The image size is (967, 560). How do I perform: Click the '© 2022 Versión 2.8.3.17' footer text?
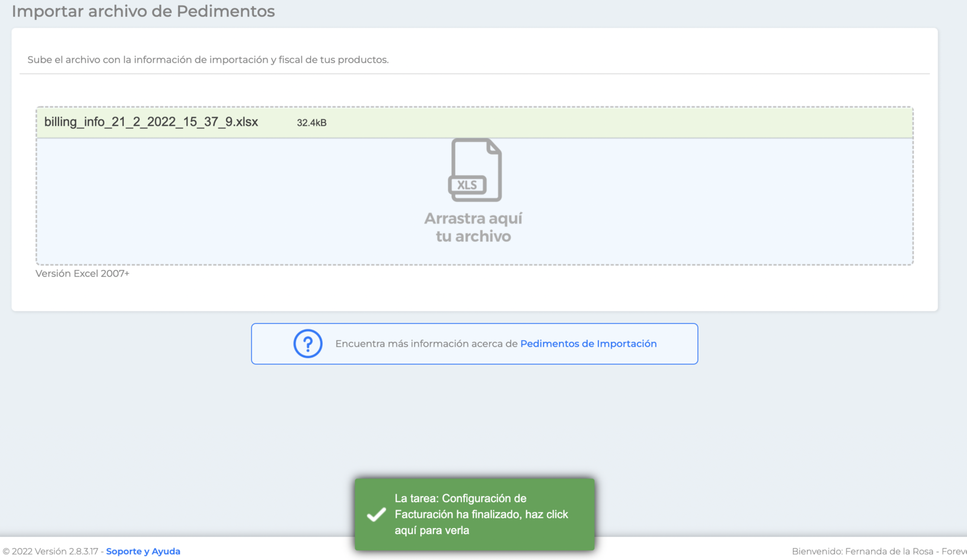(50, 551)
